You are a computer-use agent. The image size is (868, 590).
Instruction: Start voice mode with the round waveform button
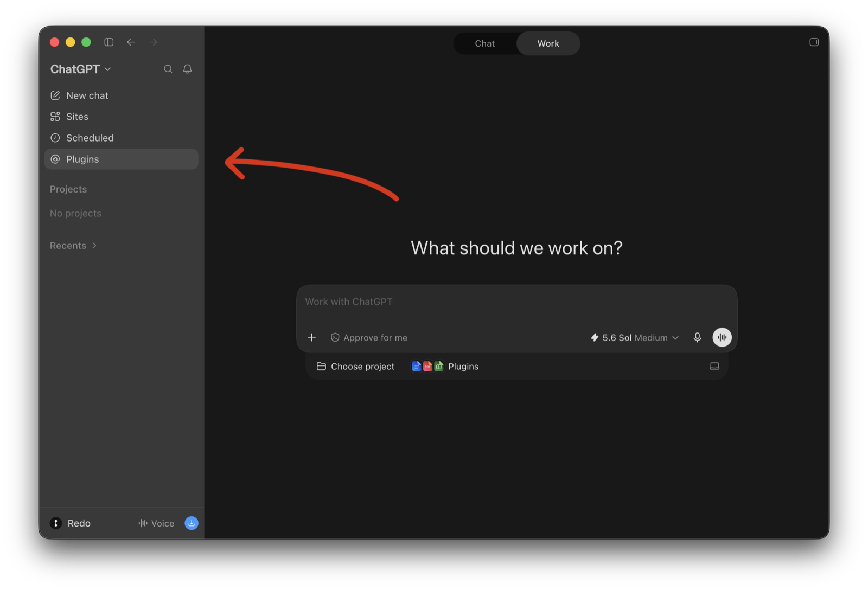(x=722, y=337)
